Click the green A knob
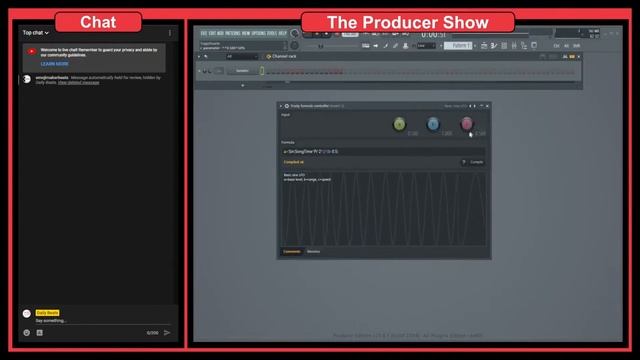This screenshot has width=640, height=360. click(x=399, y=124)
